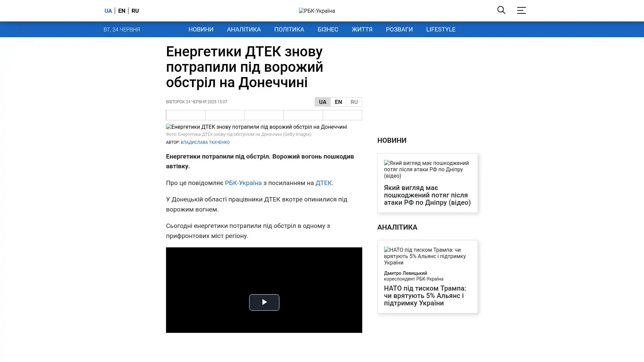This screenshot has height=362, width=644.
Task: Click the РБК-Україна logo
Action: click(x=317, y=11)
